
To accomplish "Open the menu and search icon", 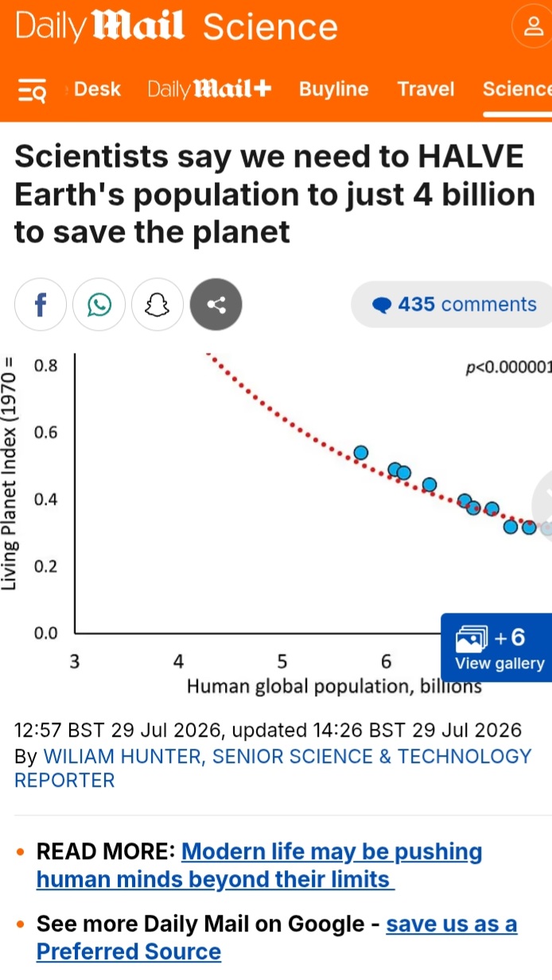I will tap(33, 91).
